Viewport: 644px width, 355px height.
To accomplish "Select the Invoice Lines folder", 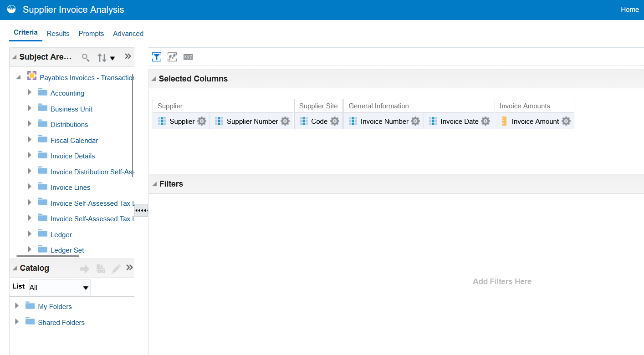I will (71, 188).
